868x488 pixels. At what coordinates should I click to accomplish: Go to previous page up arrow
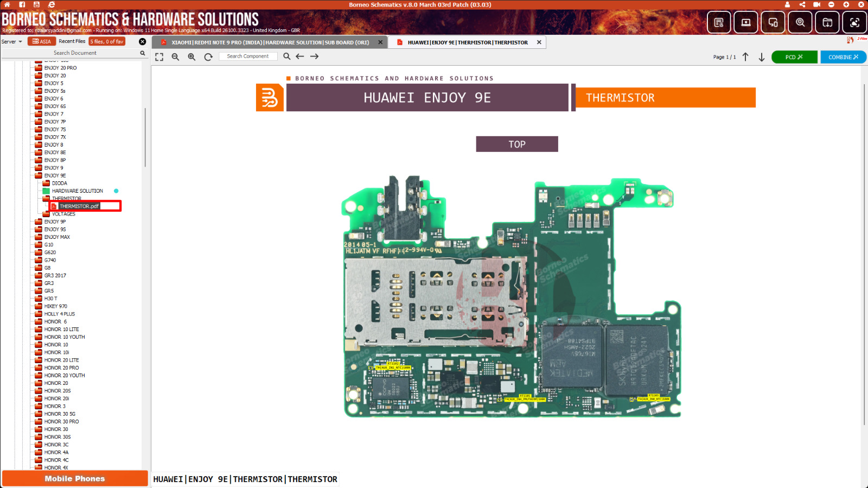[745, 57]
